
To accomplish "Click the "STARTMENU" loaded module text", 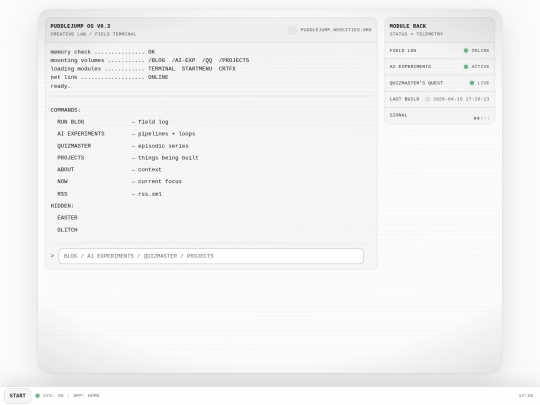I will click(x=197, y=69).
